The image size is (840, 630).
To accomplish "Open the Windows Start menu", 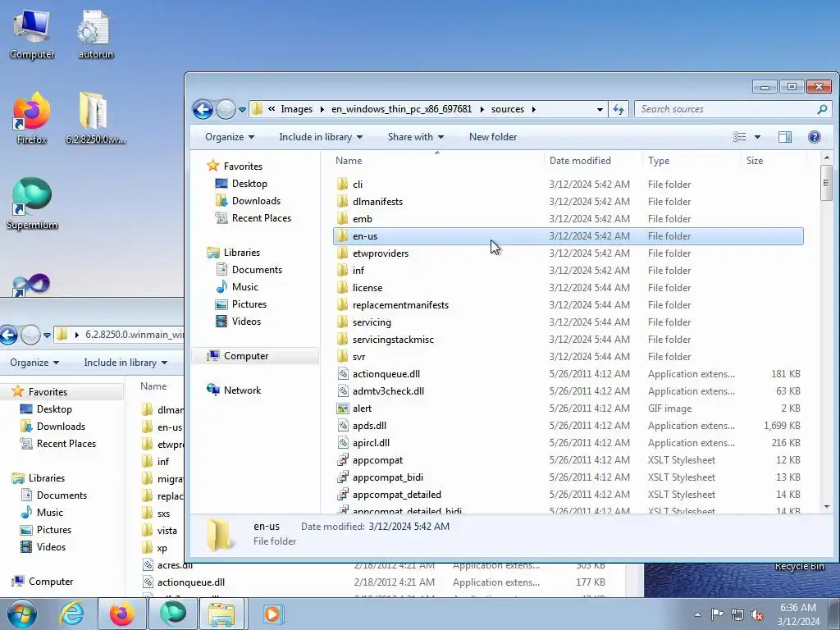I will click(21, 614).
